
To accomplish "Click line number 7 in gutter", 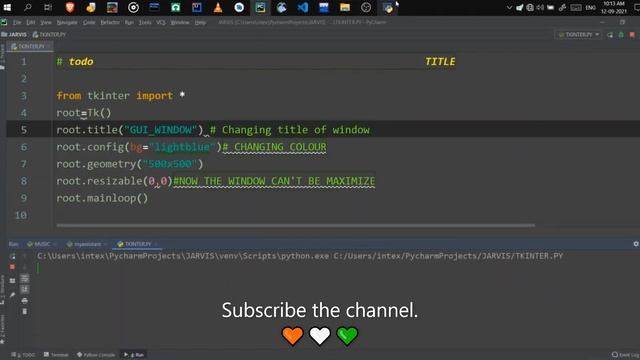I will (x=24, y=164).
